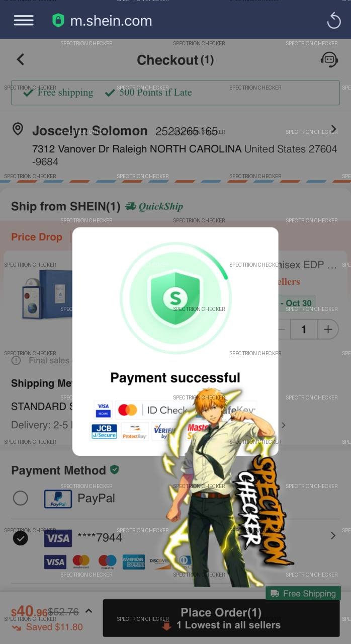351x644 pixels.
Task: Open customer support headset icon
Action: tap(329, 59)
